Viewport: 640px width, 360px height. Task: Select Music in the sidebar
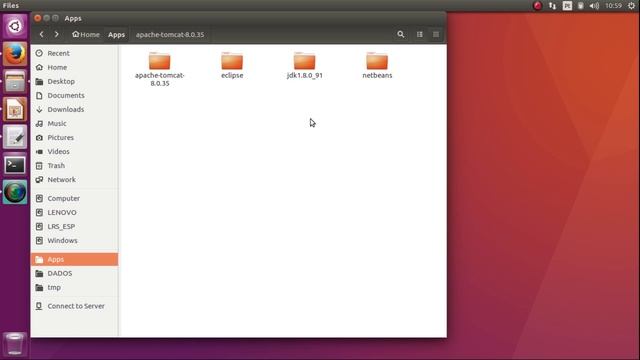pyautogui.click(x=74, y=123)
